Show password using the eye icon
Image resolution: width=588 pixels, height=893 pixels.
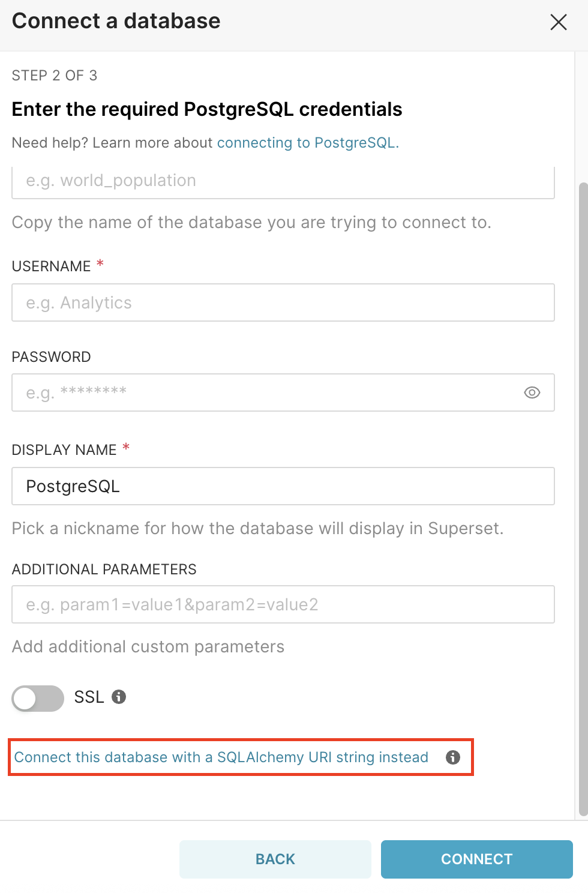click(x=532, y=392)
